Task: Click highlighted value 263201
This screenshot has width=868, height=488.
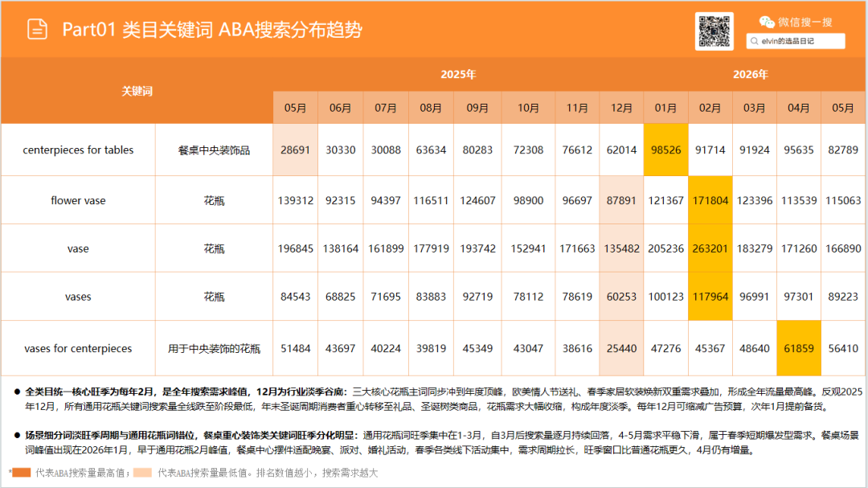Action: (710, 248)
